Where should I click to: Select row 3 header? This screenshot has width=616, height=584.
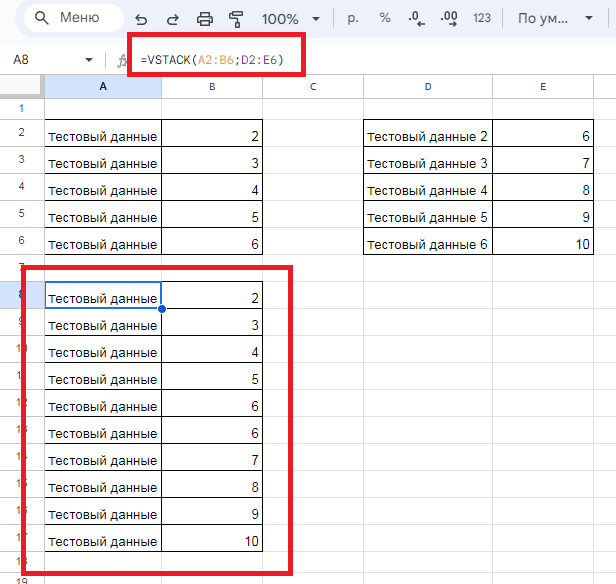[x=22, y=159]
